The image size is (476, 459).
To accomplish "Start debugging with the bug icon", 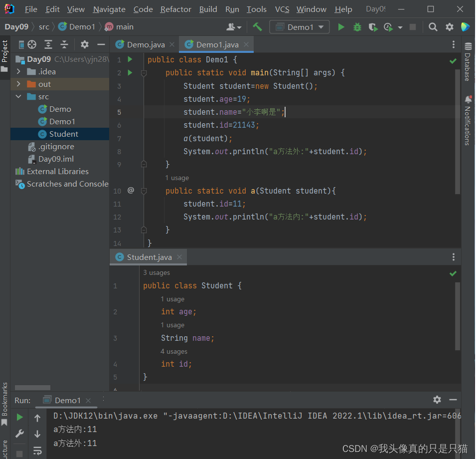I will point(357,27).
